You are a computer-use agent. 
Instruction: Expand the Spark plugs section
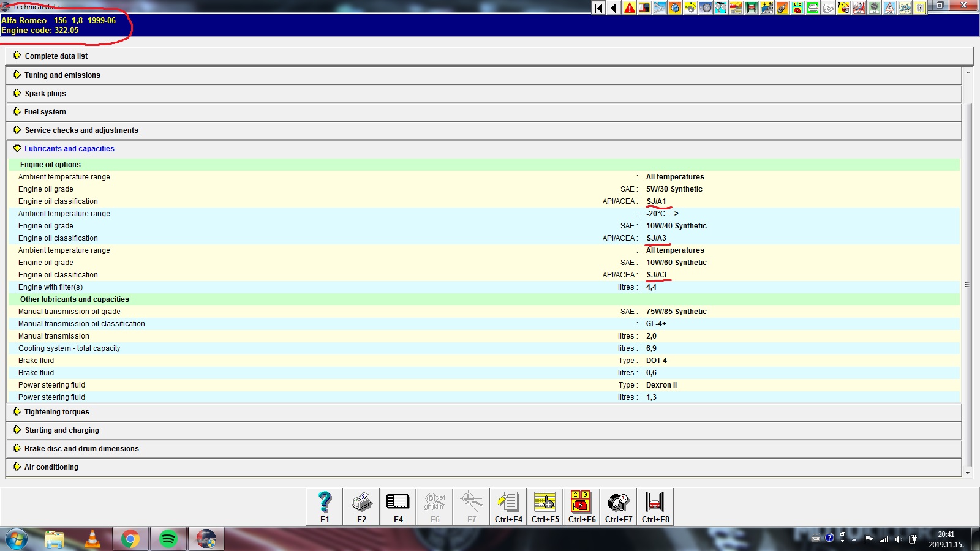tap(484, 93)
